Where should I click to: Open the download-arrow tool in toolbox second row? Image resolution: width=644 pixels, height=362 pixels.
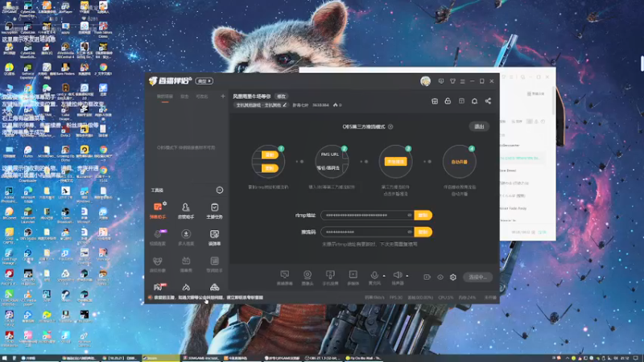(186, 237)
